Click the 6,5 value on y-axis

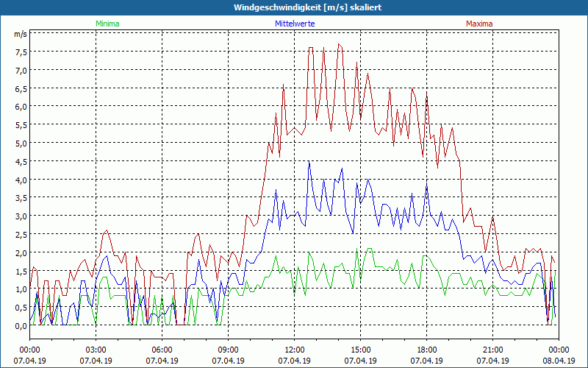pos(20,88)
